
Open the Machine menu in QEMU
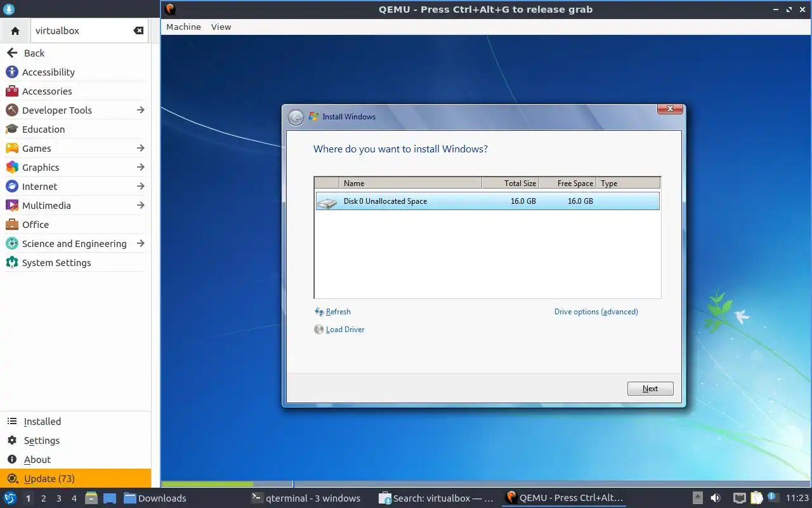pyautogui.click(x=183, y=27)
